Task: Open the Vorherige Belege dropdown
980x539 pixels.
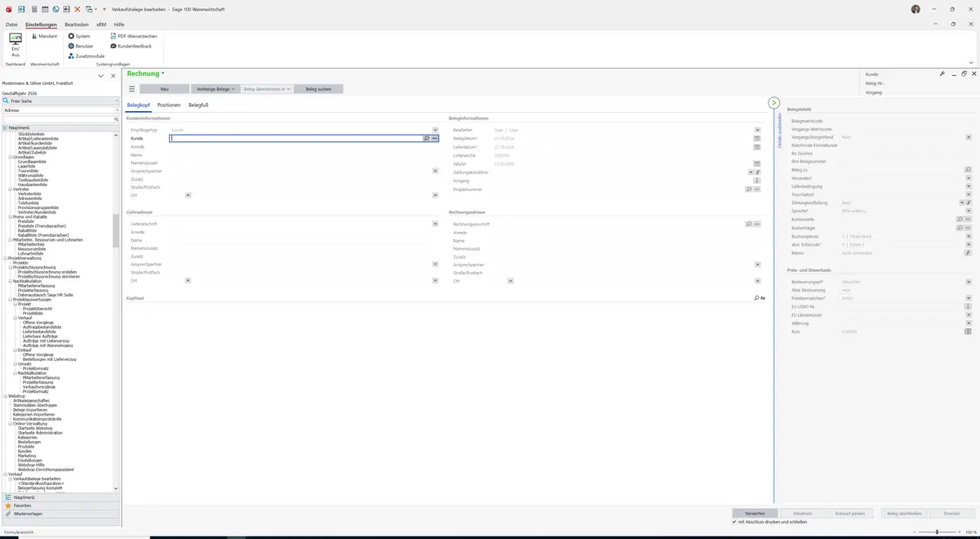Action: point(214,89)
